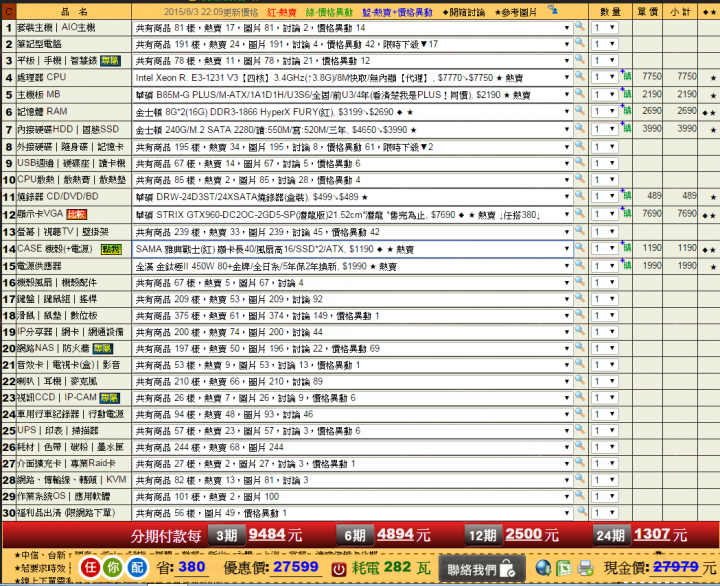Click the 1307 installment amount link

[652, 535]
